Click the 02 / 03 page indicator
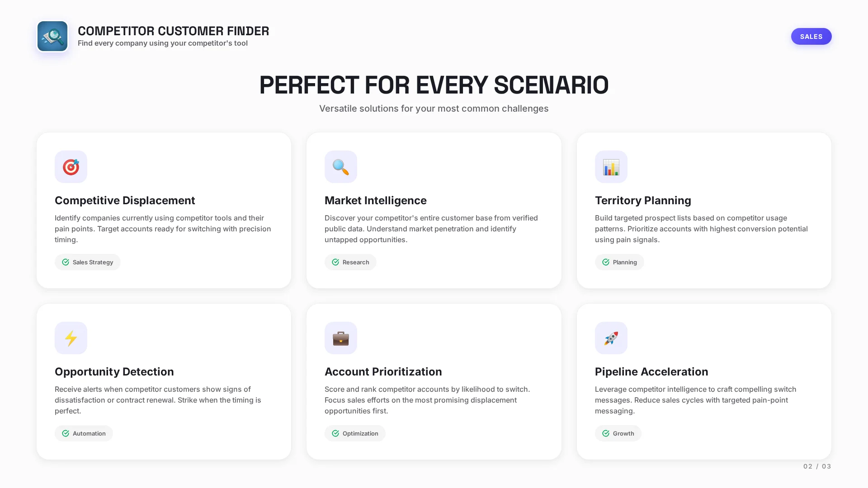868x488 pixels. [817, 466]
